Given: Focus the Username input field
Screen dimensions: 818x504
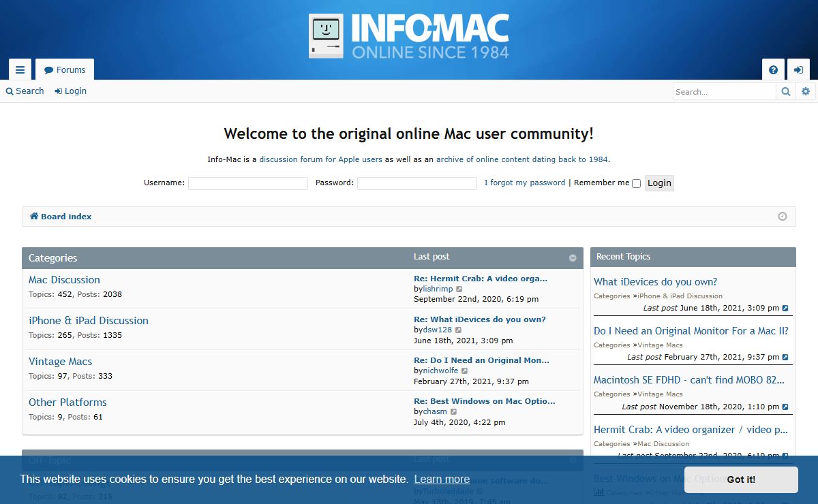Looking at the screenshot, I should 248,183.
